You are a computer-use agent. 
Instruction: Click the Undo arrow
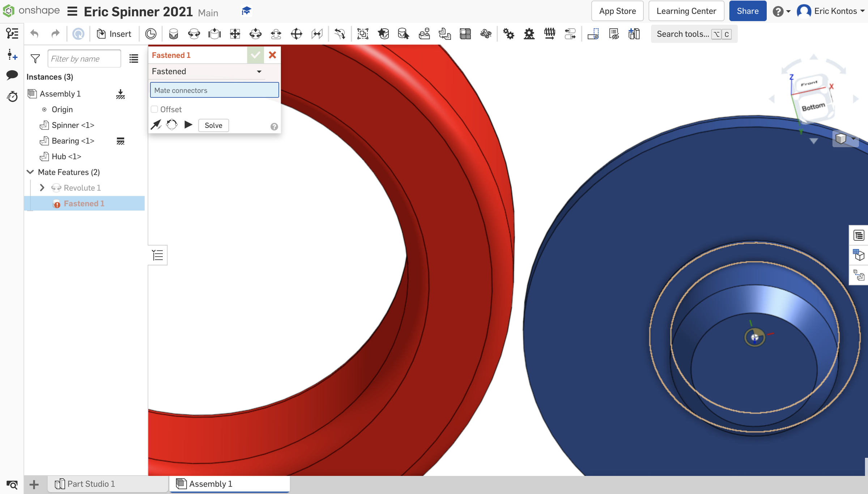point(34,33)
